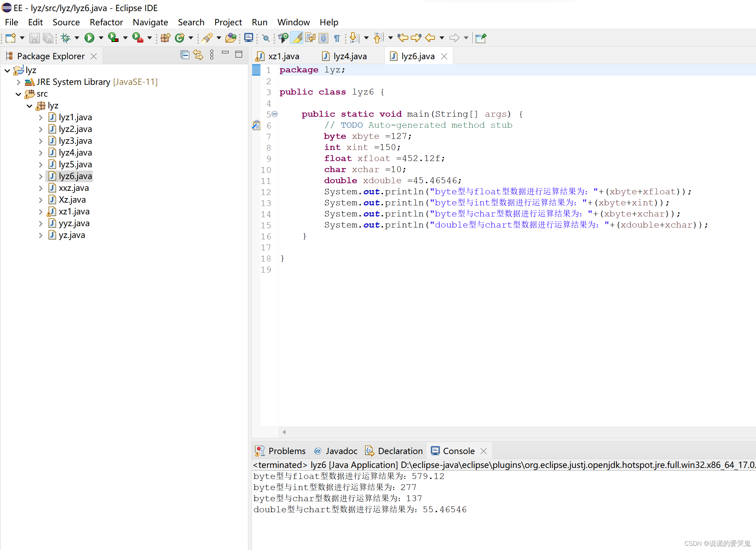Collapse the src folder tree node
This screenshot has height=550, width=756.
tap(19, 94)
